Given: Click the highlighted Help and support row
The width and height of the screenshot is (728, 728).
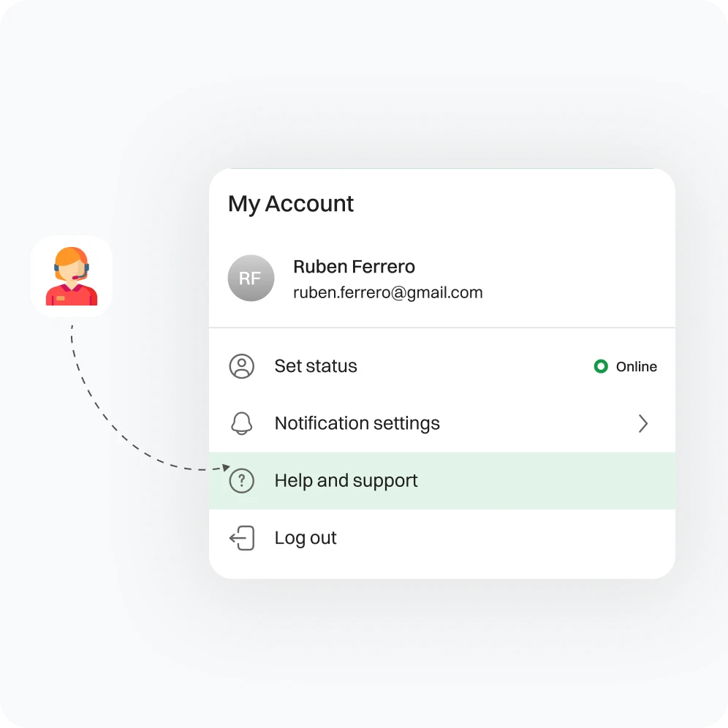Looking at the screenshot, I should click(442, 480).
